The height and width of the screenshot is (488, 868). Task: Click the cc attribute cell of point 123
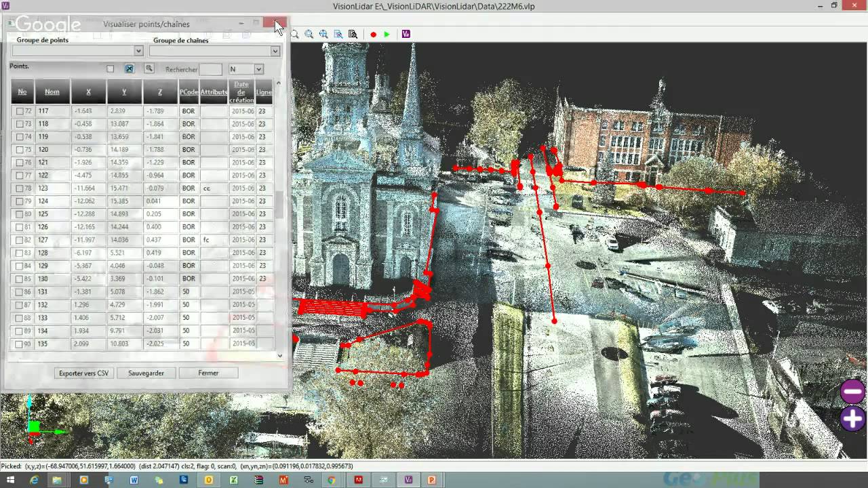214,188
